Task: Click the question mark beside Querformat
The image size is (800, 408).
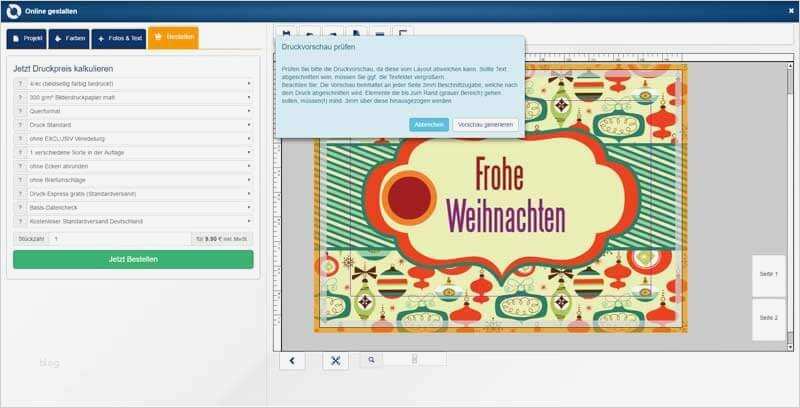Action: point(20,111)
